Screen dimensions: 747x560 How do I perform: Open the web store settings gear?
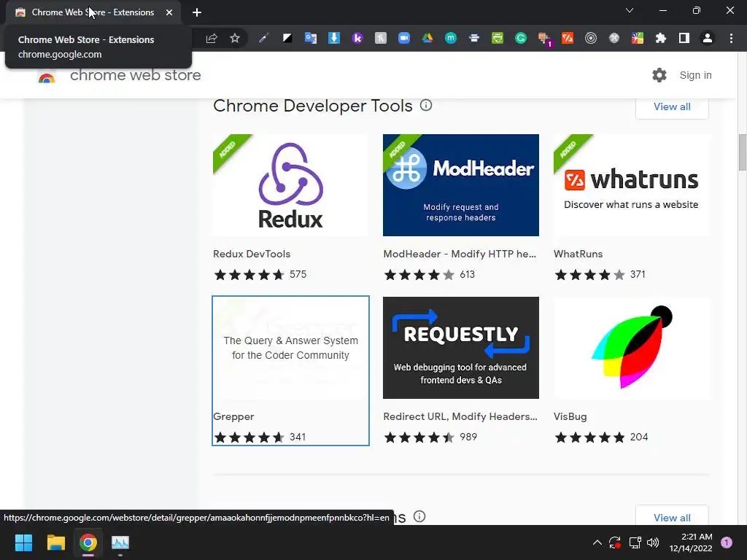pos(659,75)
